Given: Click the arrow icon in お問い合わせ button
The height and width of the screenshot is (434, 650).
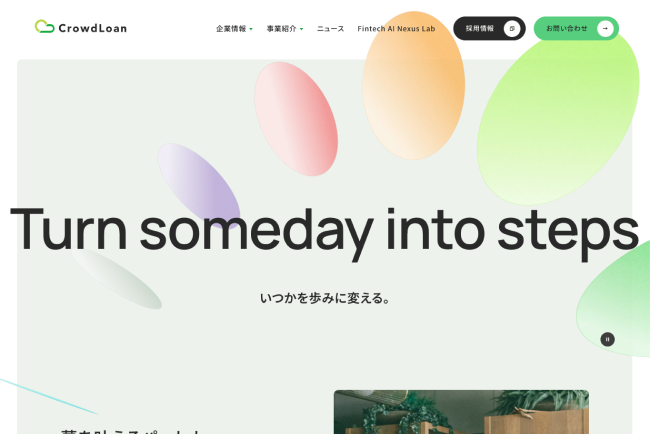Looking at the screenshot, I should [605, 29].
